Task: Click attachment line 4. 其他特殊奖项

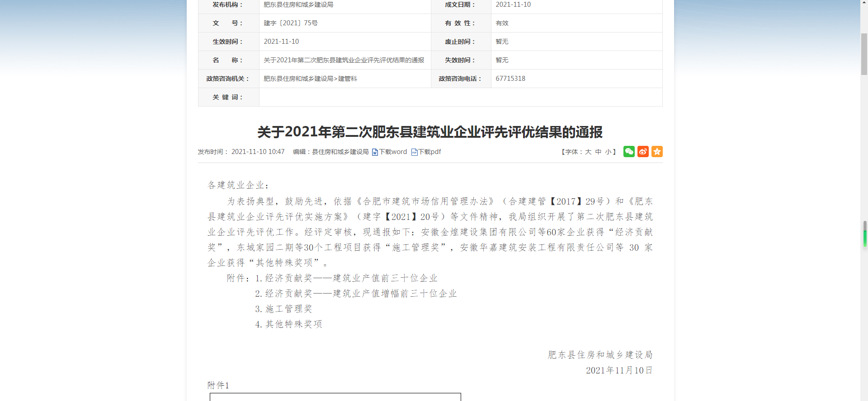Action: [x=288, y=324]
